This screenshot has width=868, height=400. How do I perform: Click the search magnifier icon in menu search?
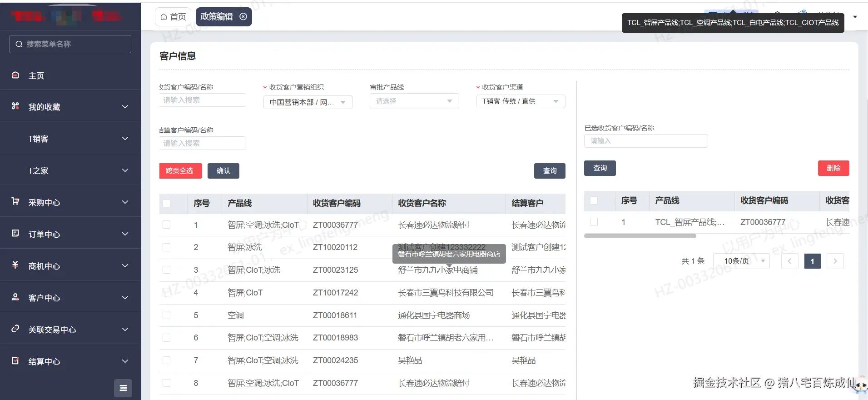click(19, 44)
